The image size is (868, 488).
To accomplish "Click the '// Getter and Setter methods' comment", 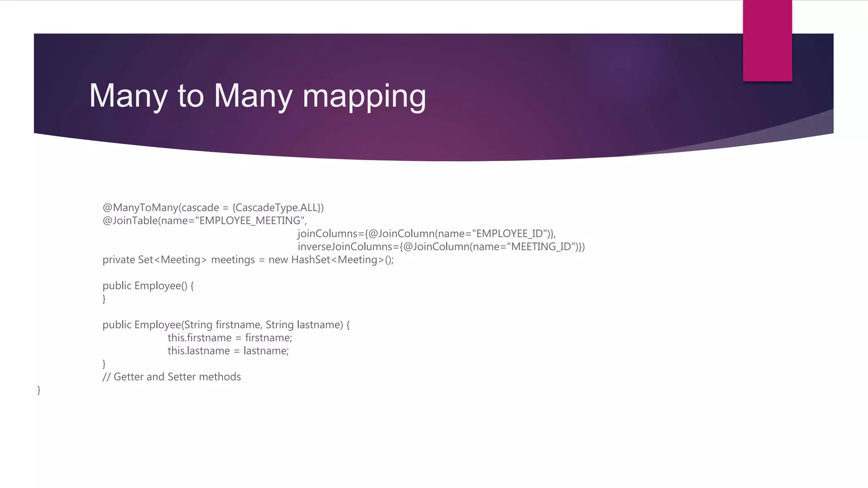I will click(x=172, y=377).
